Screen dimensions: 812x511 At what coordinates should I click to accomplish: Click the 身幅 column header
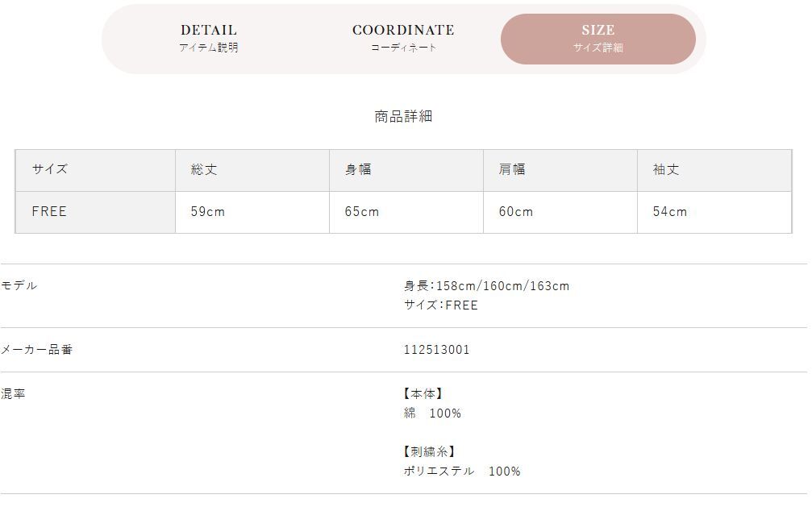[406, 170]
